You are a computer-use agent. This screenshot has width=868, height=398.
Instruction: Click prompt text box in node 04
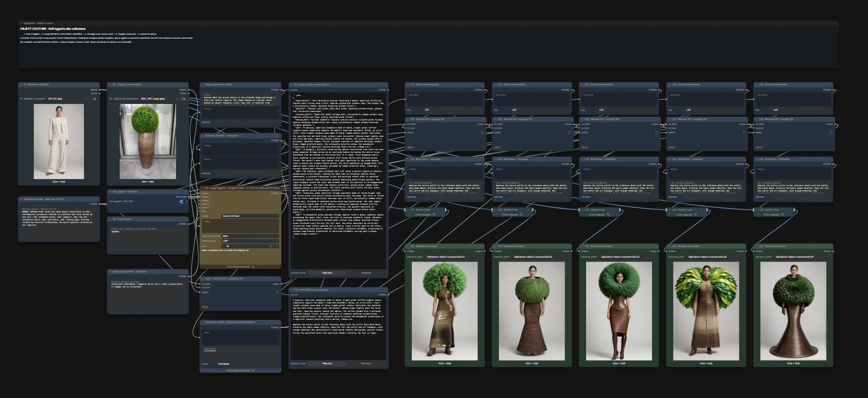click(241, 226)
